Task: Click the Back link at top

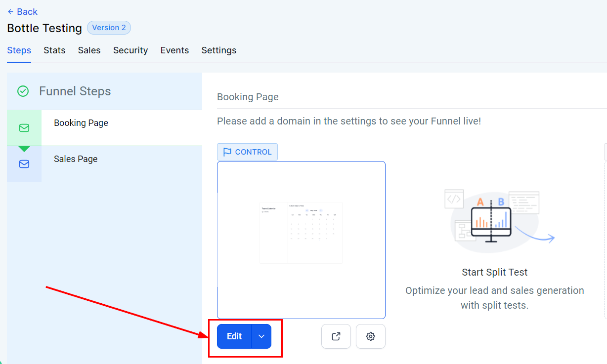Action: (23, 12)
